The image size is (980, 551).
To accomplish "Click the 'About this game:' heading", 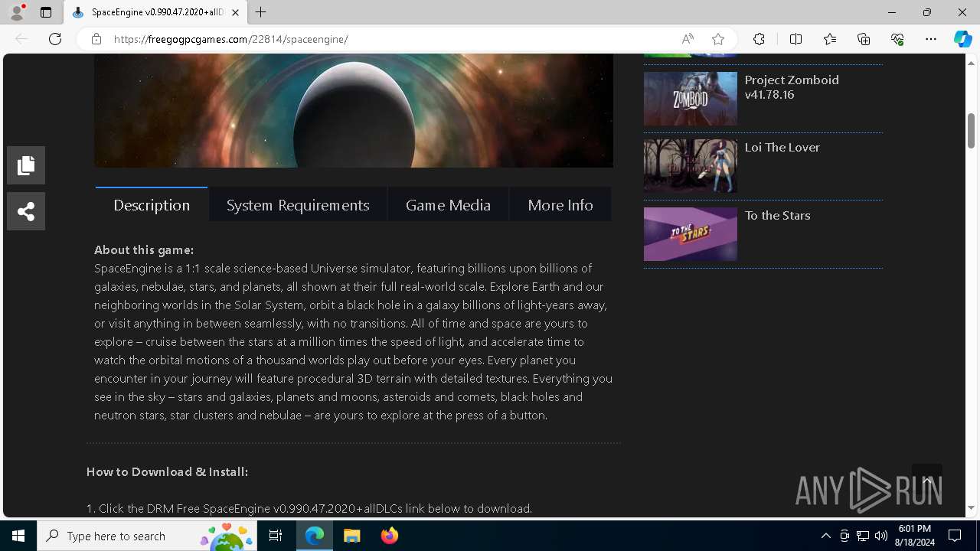I will 144,250.
